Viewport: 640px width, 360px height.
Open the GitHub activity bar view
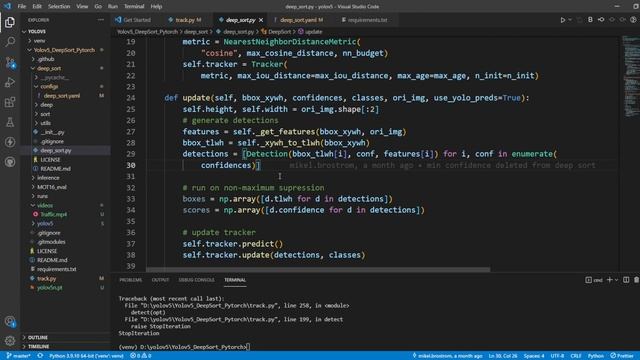click(x=10, y=162)
